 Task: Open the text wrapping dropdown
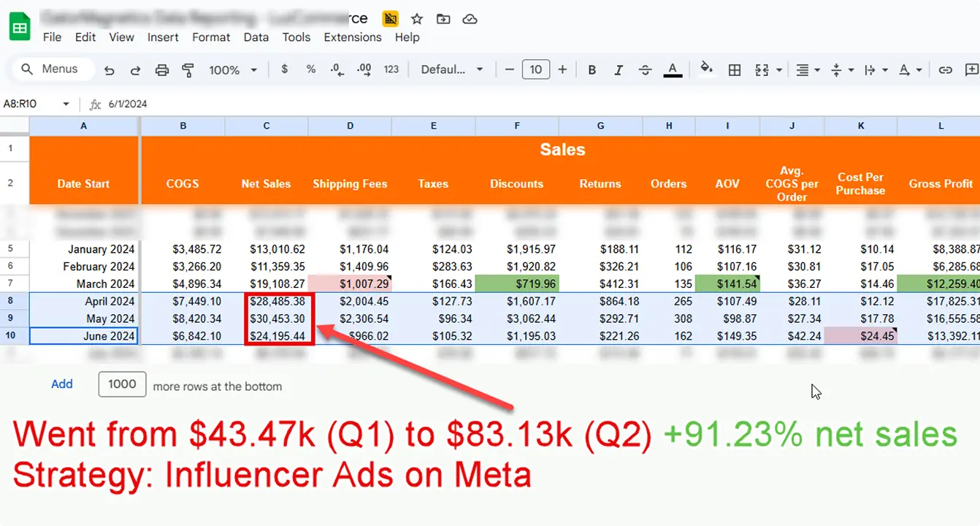[875, 70]
